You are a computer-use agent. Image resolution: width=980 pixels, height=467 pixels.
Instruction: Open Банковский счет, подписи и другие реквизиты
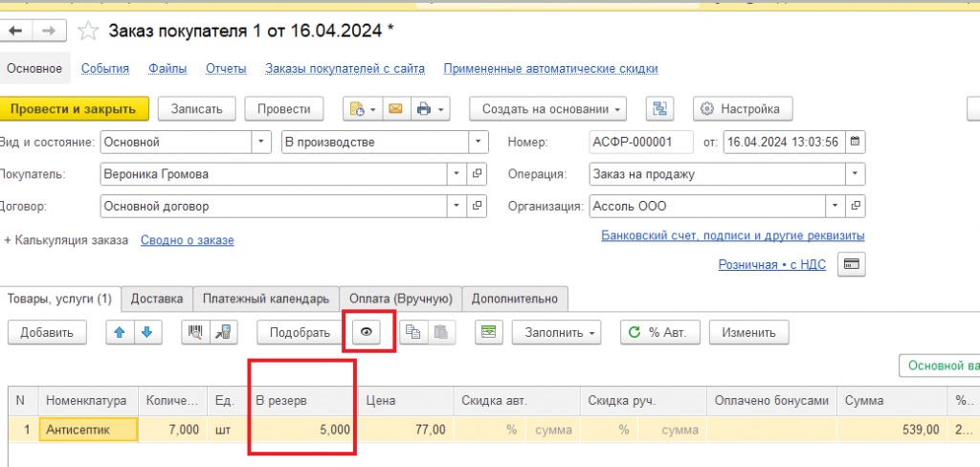[732, 235]
